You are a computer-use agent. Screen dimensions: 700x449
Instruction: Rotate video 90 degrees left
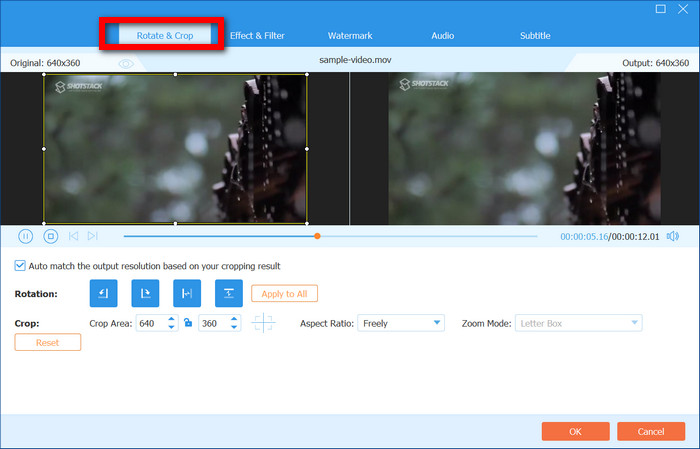[103, 293]
